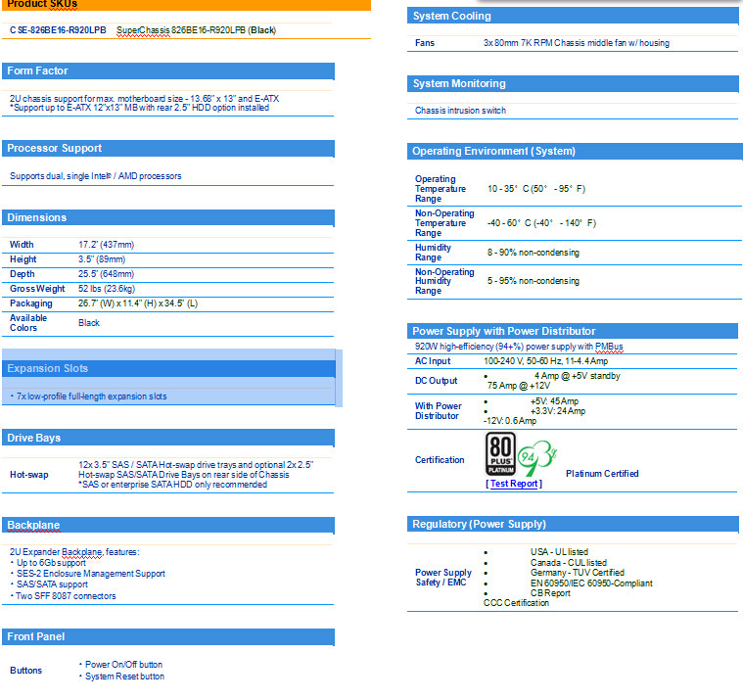Open the Test Report link
Image resolution: width=743 pixels, height=700 pixels.
click(514, 484)
